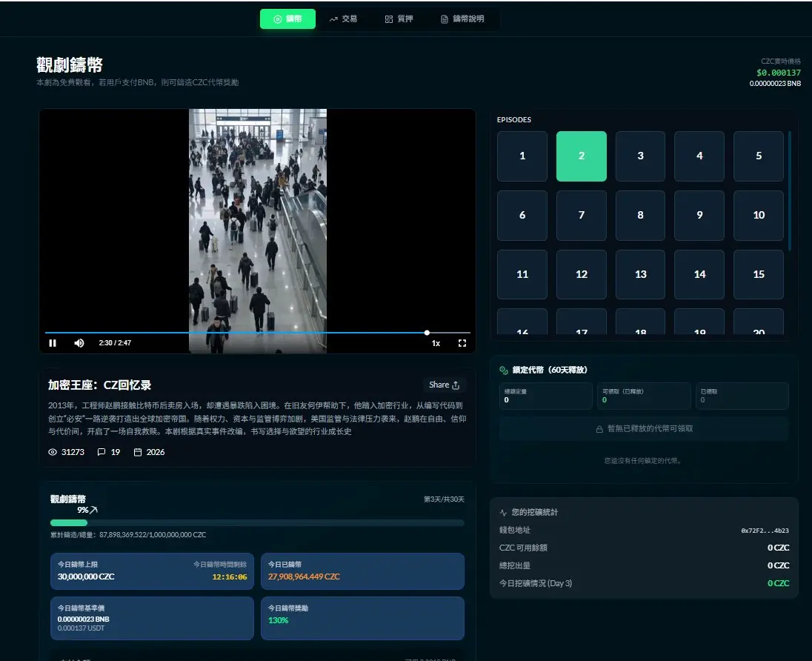The width and height of the screenshot is (812, 661).
Task: Click the 今日挖礦情況 (Day 3) row
Action: tap(644, 583)
